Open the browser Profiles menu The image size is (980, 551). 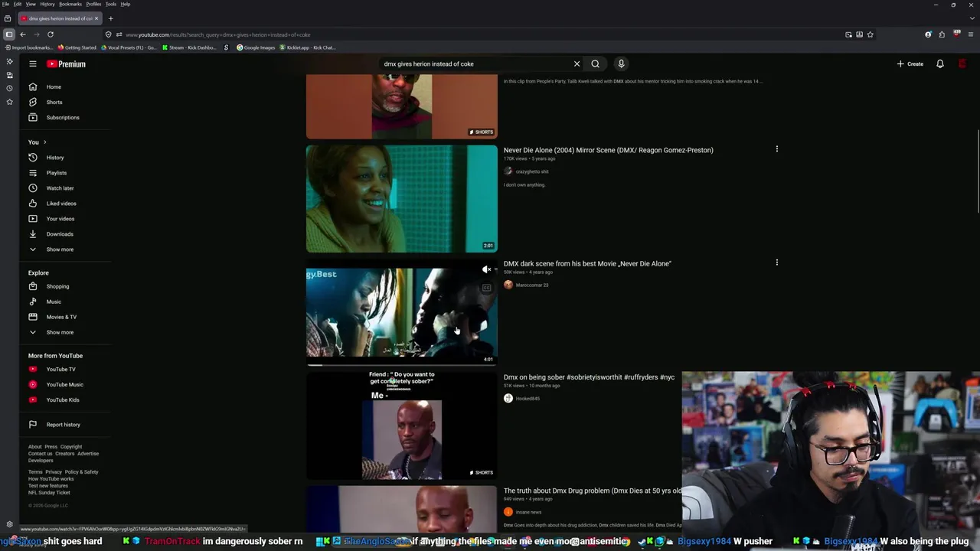[93, 4]
